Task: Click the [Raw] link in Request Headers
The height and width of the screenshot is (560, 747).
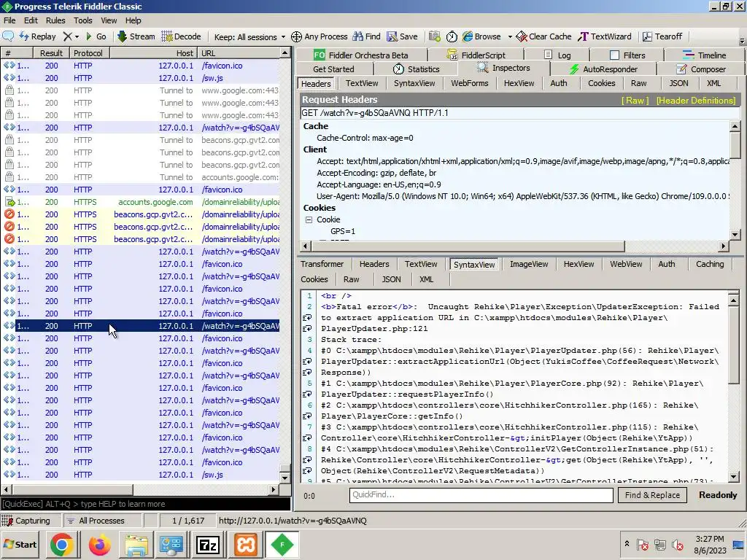Action: coord(635,101)
